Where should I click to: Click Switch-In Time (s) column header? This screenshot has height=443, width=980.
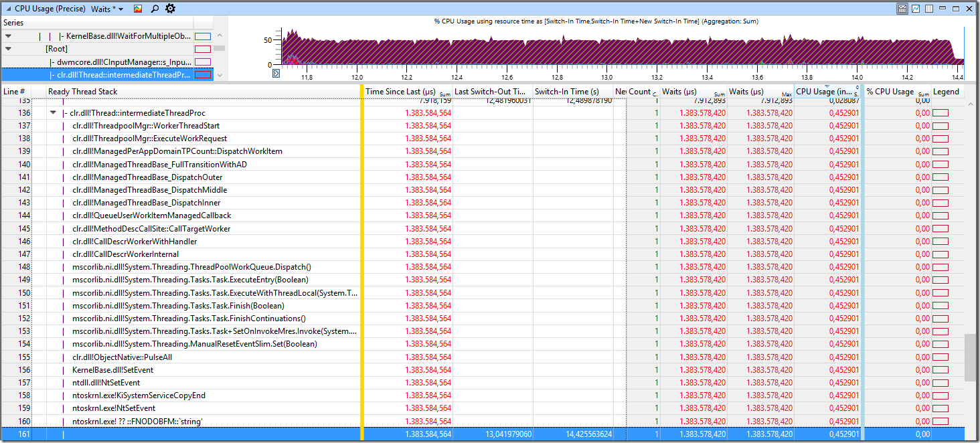[x=573, y=92]
